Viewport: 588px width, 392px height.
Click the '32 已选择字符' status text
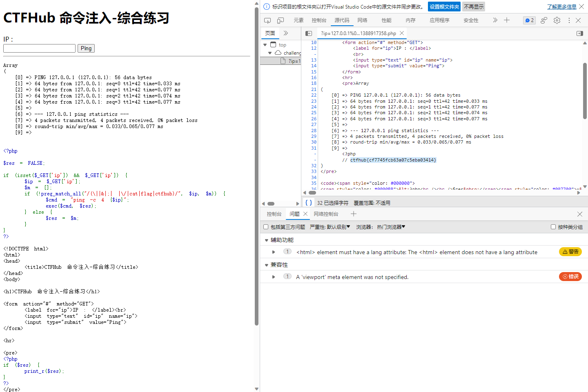(x=333, y=203)
